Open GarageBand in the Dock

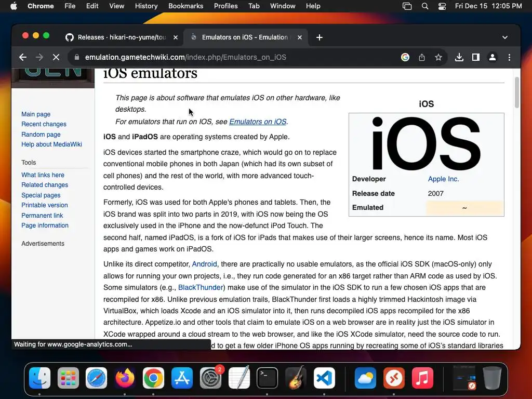(x=296, y=378)
